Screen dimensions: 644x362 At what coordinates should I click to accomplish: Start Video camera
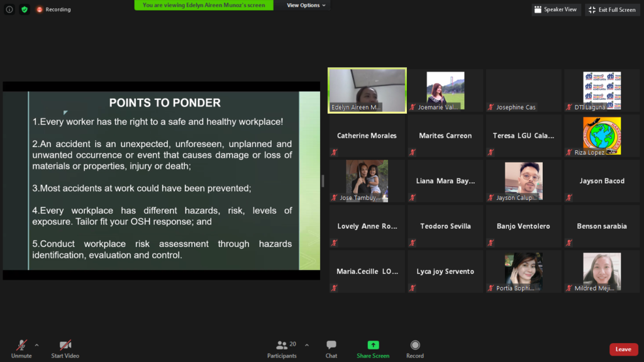[65, 349]
